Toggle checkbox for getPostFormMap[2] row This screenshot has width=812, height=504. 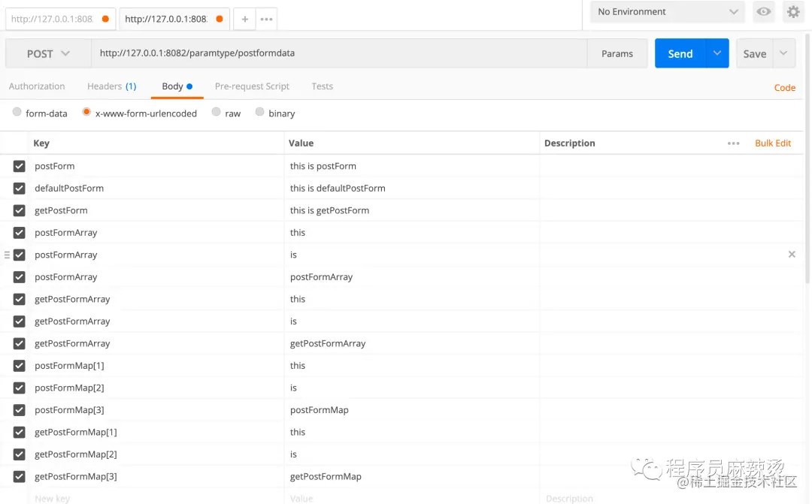click(19, 454)
